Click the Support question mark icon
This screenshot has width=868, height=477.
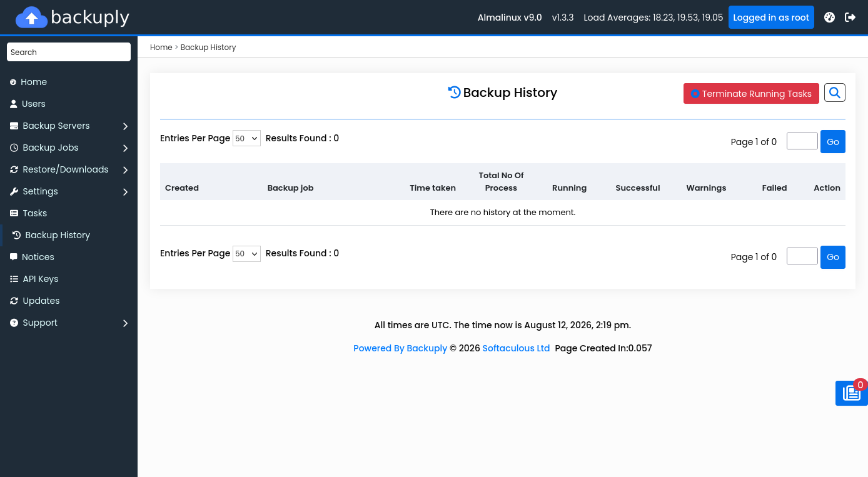pyautogui.click(x=14, y=323)
